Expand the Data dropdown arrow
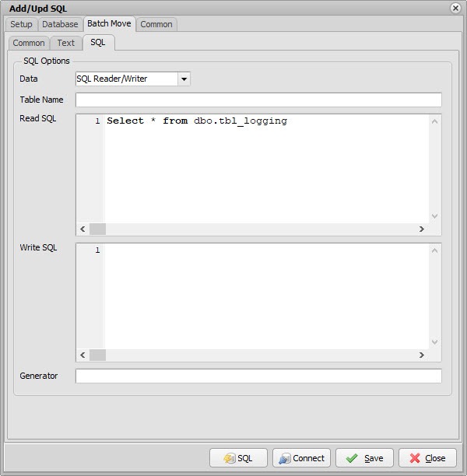The image size is (467, 476). coord(184,79)
